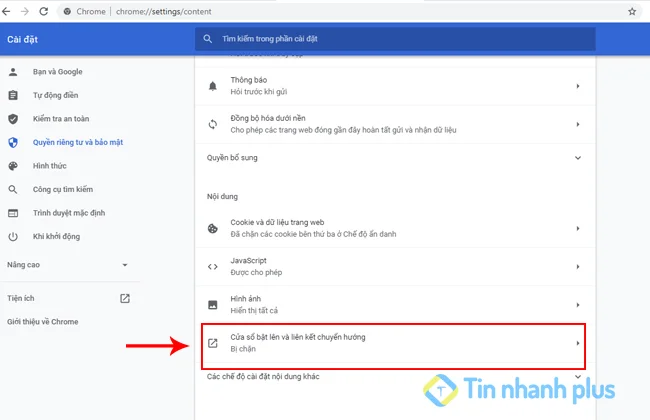Open 'Kiểm tra an toàn' section

61,119
